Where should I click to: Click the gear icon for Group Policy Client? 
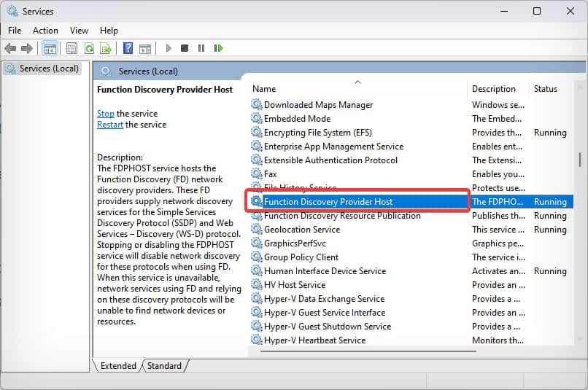coord(257,257)
